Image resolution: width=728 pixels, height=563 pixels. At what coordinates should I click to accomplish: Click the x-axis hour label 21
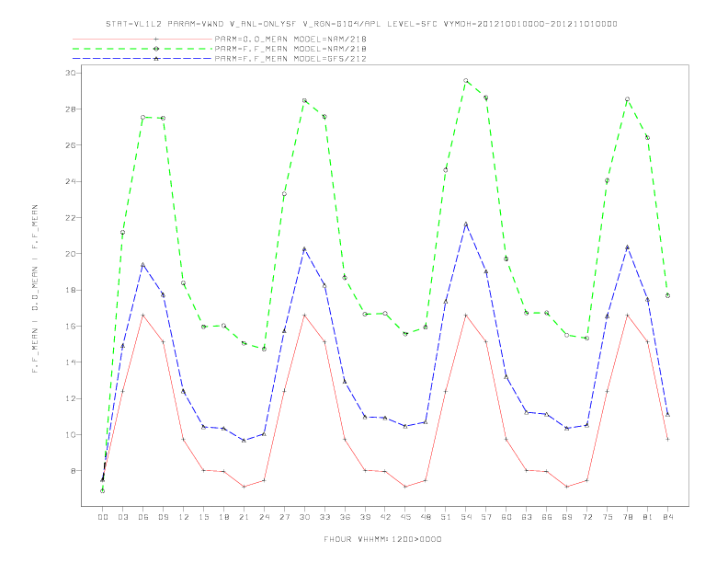tap(244, 517)
